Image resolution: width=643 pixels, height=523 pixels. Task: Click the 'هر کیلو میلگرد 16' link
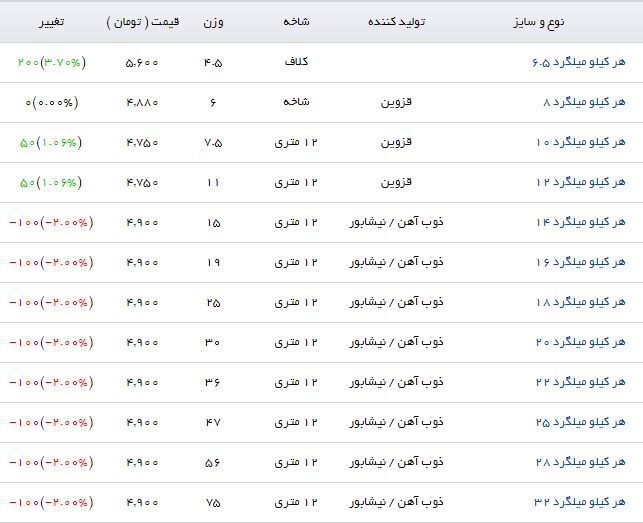click(x=580, y=262)
